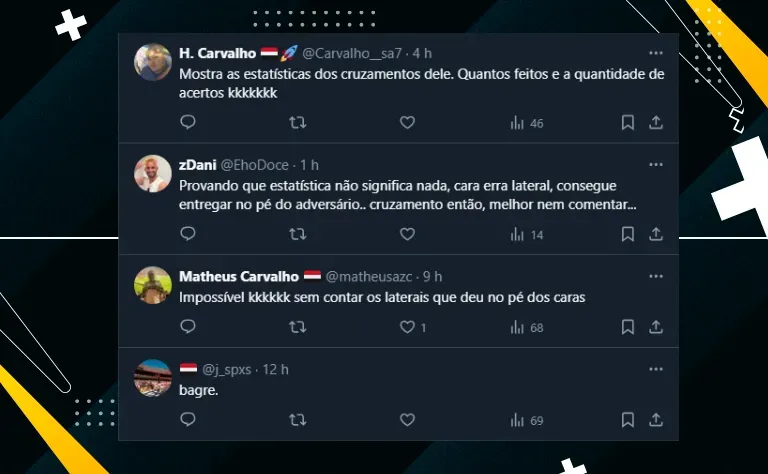Viewport: 768px width, 474px height.
Task: Reply to H. Carvalho's tweet
Action: 188,122
